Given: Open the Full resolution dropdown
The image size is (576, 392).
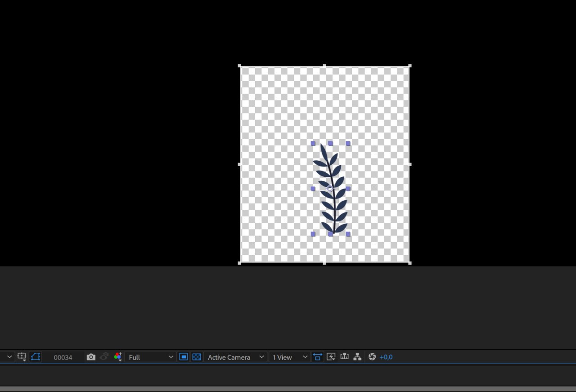Looking at the screenshot, I should pos(151,357).
